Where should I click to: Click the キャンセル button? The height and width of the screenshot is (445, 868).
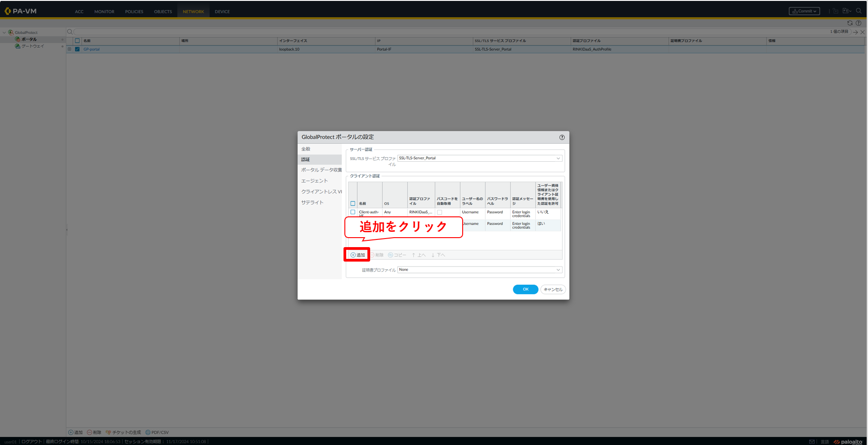tap(553, 290)
